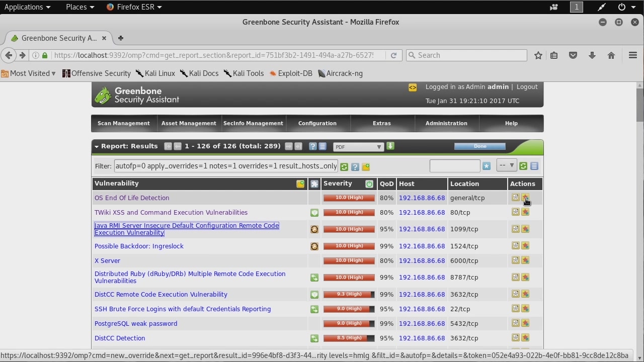Click the empty filter name input box
Viewport: 644px width, 362px height.
[455, 166]
